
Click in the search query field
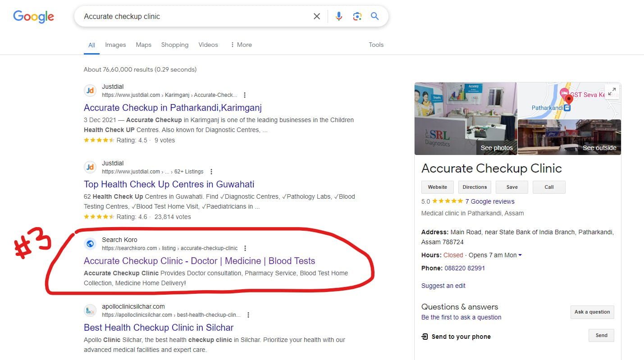coord(194,16)
